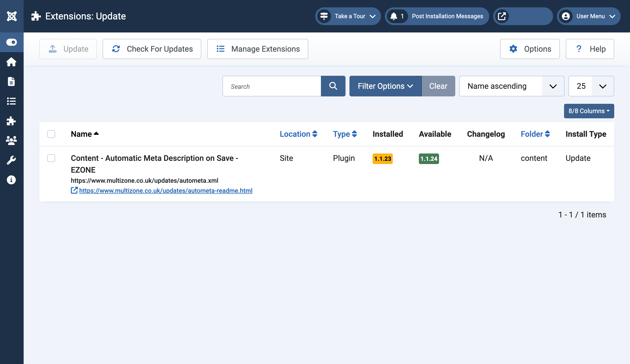Viewport: 630px width, 364px height.
Task: Expand the Filter Options dropdown
Action: click(385, 86)
